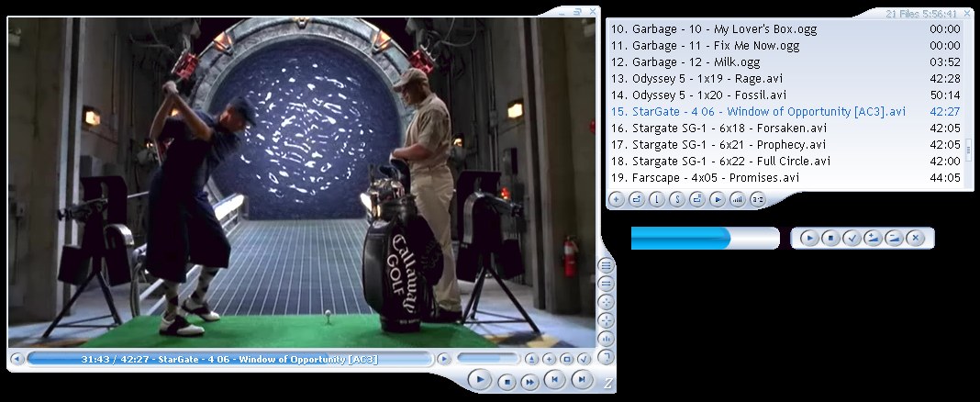Select Stargate SG-1 - 6x21 - Prophecy.avi
Screen dimensions: 980x402
[x=785, y=145]
